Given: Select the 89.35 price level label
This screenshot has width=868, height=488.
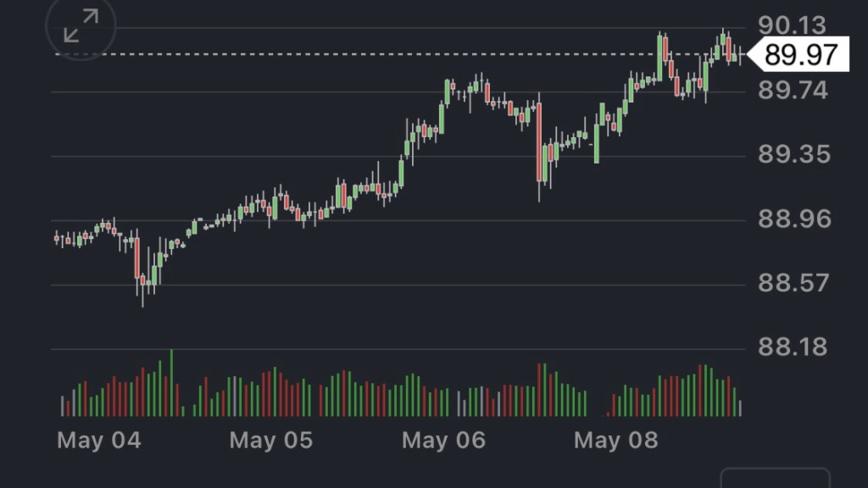Looking at the screenshot, I should point(792,154).
